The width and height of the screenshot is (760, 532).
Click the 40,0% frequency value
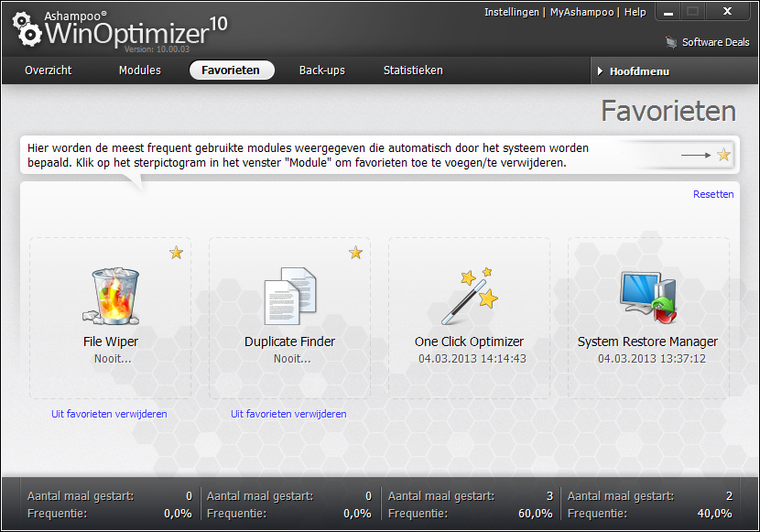[x=715, y=514]
